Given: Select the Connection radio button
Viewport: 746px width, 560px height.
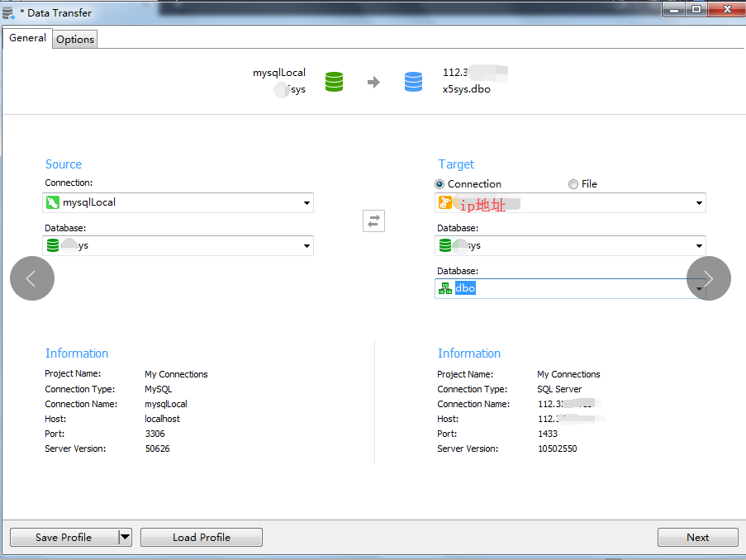Looking at the screenshot, I should click(x=440, y=184).
